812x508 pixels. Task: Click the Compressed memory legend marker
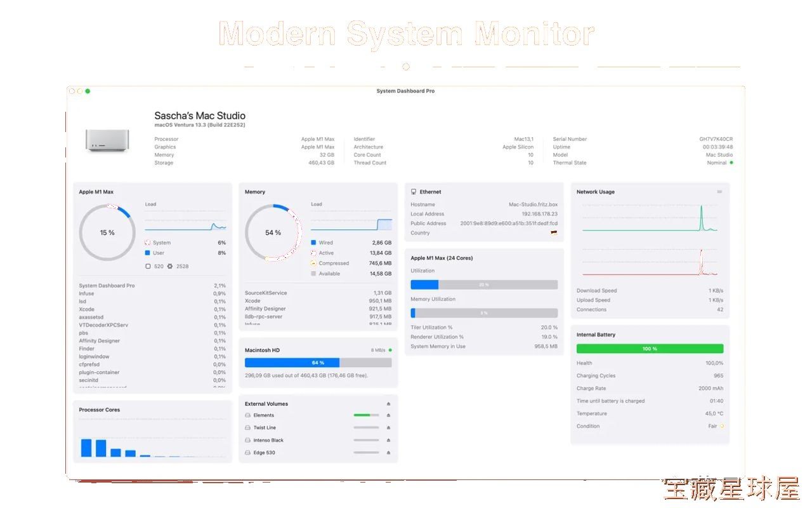[x=313, y=263]
